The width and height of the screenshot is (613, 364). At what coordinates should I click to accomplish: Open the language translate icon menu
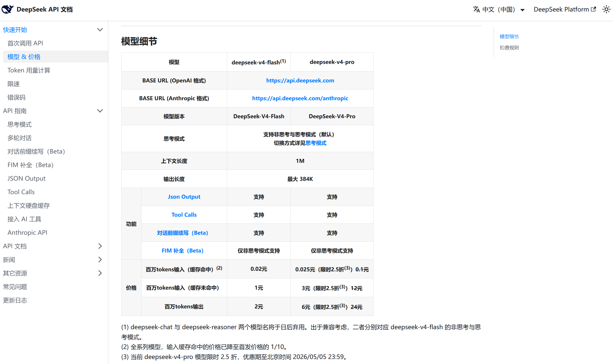[476, 10]
